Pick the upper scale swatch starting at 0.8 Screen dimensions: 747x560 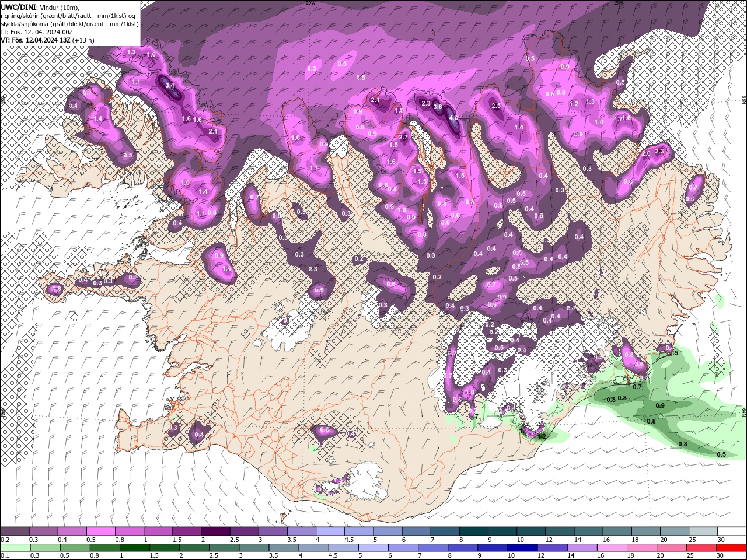129,531
